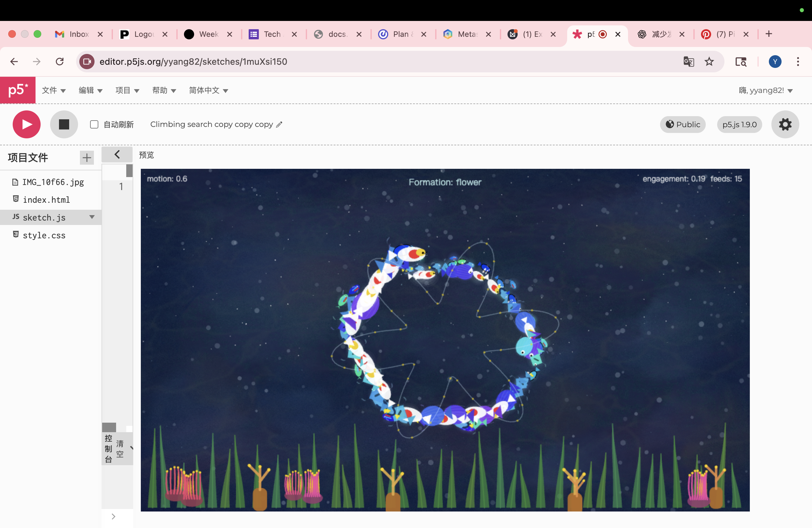The width and height of the screenshot is (812, 528).
Task: Open Google Translate icon in address bar
Action: 689,62
